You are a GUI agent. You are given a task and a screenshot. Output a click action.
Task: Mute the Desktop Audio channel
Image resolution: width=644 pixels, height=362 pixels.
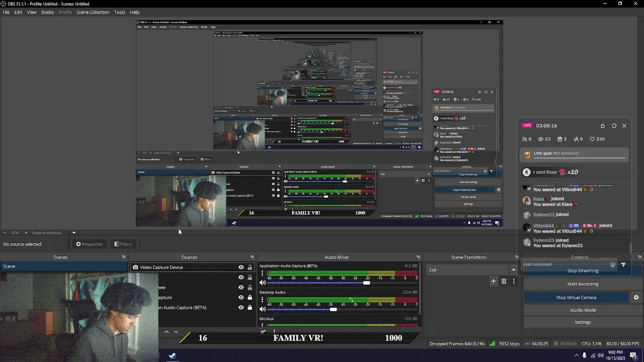263,309
